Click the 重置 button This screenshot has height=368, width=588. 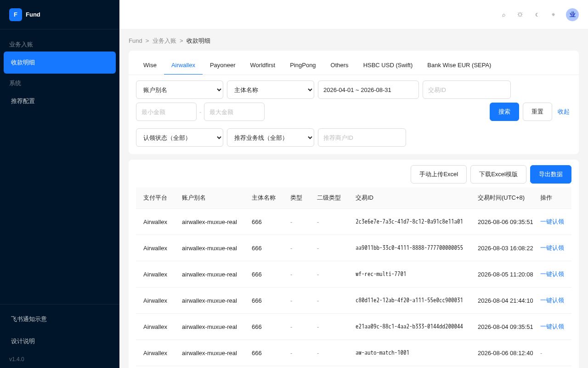(537, 112)
